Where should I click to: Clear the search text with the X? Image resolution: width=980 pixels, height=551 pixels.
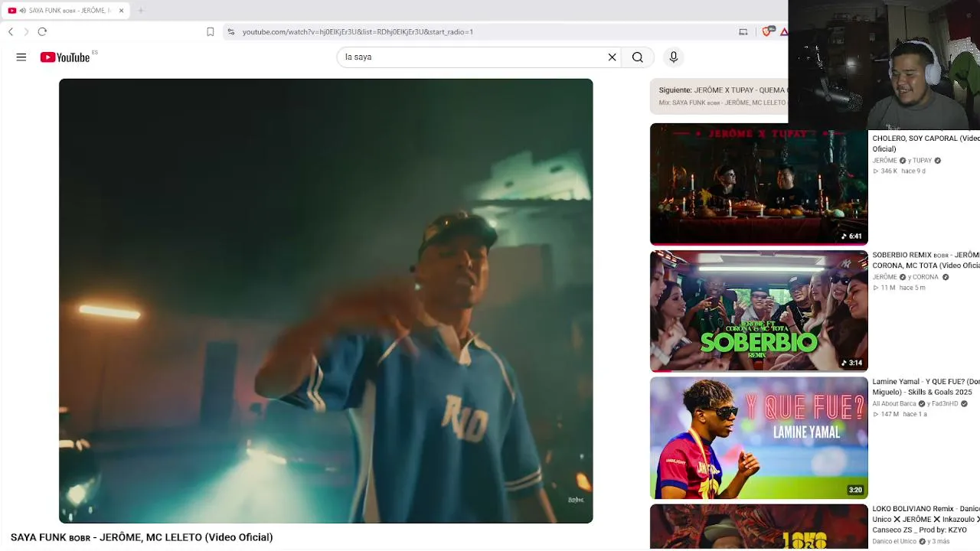point(612,57)
